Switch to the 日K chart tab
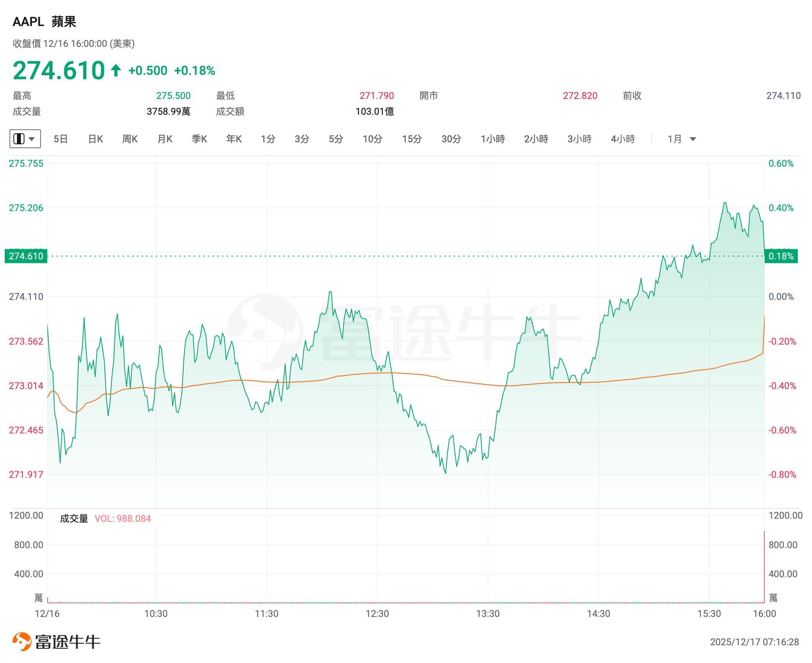The height and width of the screenshot is (663, 812). click(x=95, y=139)
